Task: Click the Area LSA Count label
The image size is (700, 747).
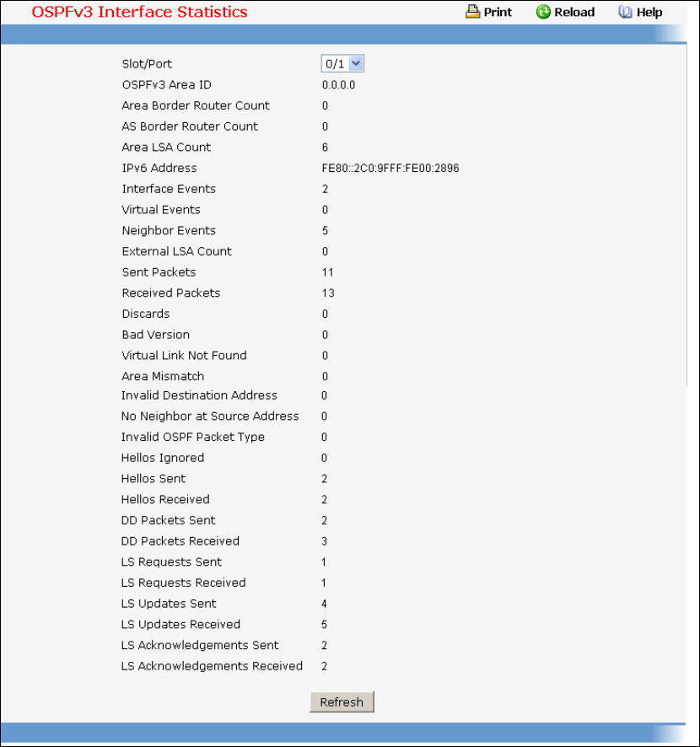Action: pyautogui.click(x=166, y=148)
